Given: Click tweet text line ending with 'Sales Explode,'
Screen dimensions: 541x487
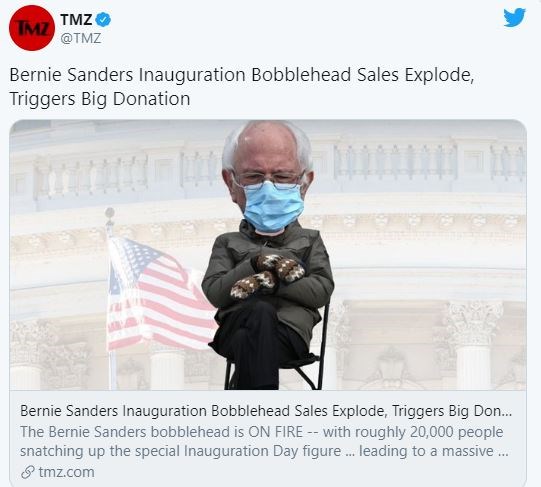Looking at the screenshot, I should click(x=242, y=75).
